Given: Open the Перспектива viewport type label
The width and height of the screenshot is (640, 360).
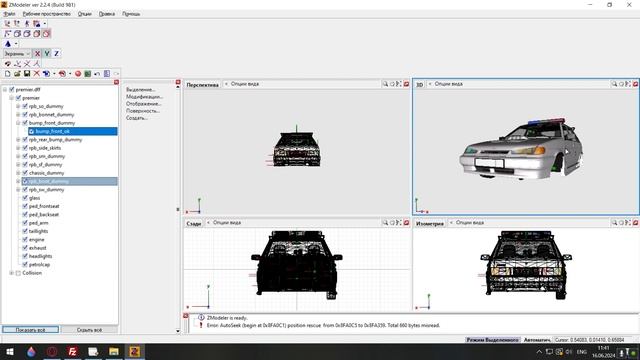Looking at the screenshot, I should (202, 85).
